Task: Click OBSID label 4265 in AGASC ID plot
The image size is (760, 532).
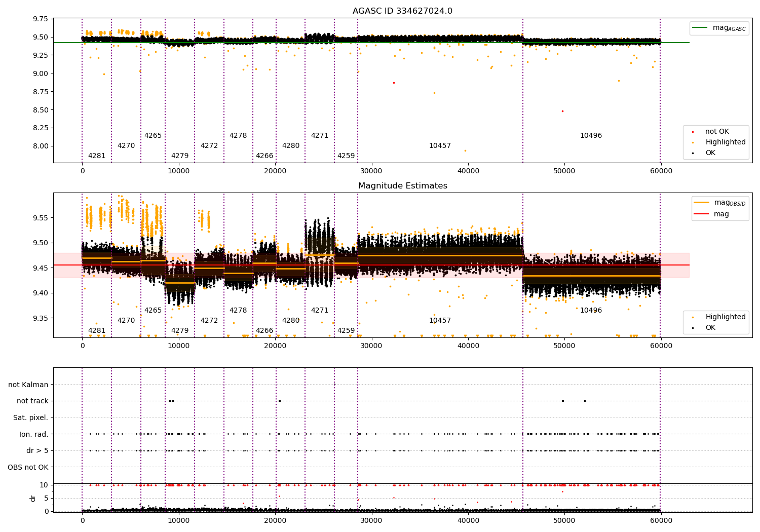Action: tap(153, 136)
